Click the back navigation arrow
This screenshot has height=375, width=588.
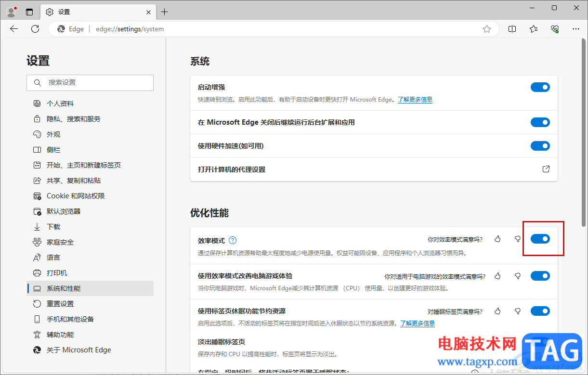click(x=14, y=29)
